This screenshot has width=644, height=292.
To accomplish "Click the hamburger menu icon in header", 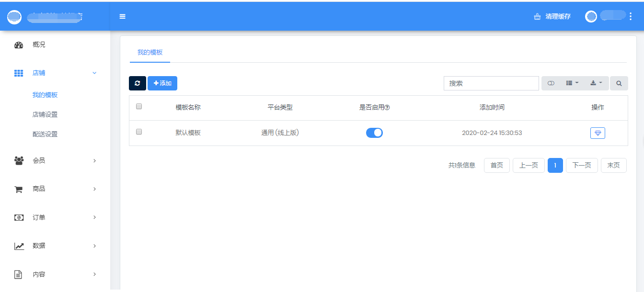I will [x=123, y=16].
